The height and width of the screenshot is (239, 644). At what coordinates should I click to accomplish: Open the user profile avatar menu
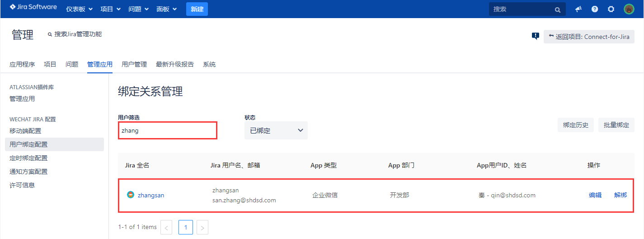point(629,9)
